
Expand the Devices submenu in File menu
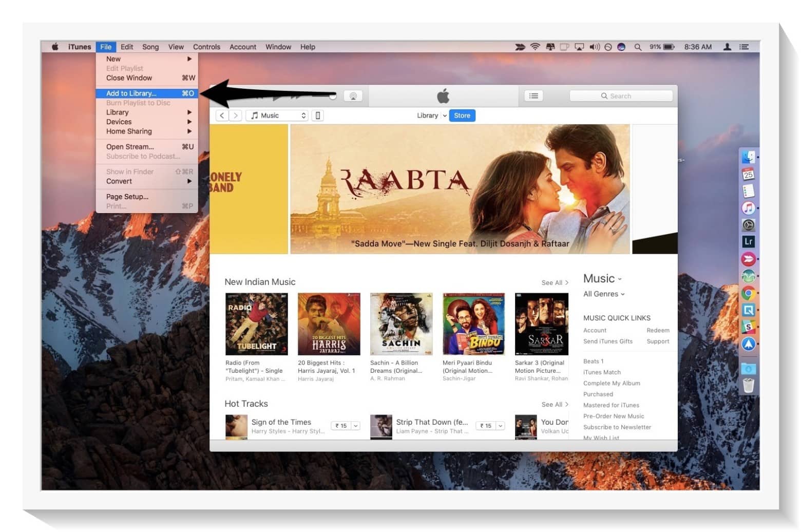(119, 122)
